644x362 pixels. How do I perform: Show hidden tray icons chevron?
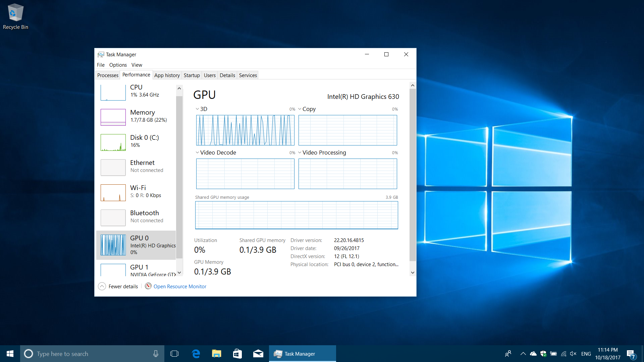pos(523,354)
